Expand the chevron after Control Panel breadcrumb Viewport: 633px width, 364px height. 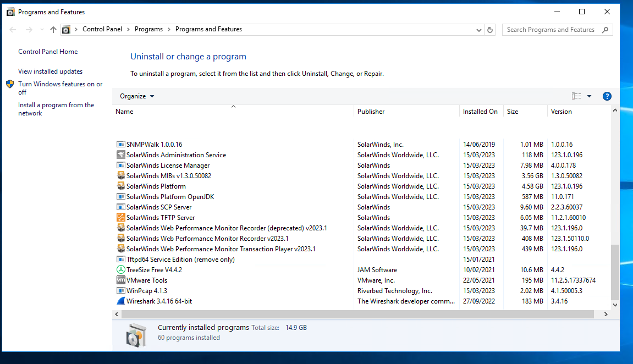[128, 30]
